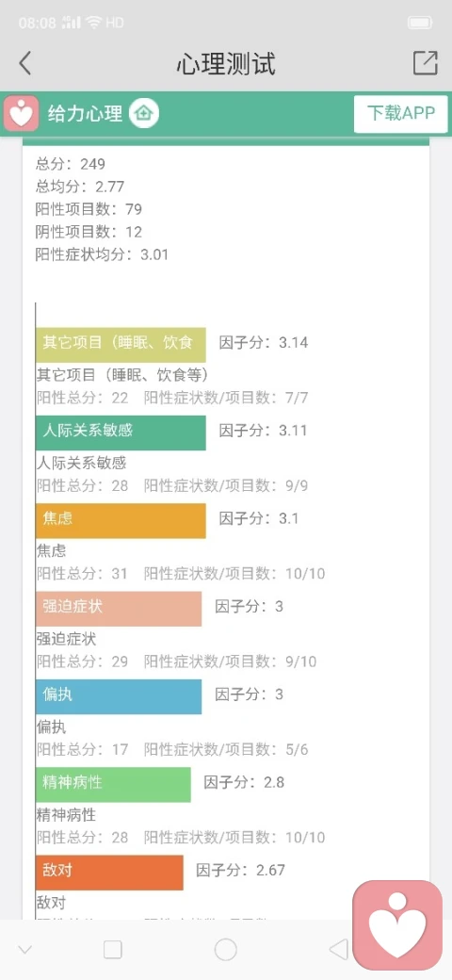Open the share icon at top right
Screen dimensions: 452x980
pos(425,63)
